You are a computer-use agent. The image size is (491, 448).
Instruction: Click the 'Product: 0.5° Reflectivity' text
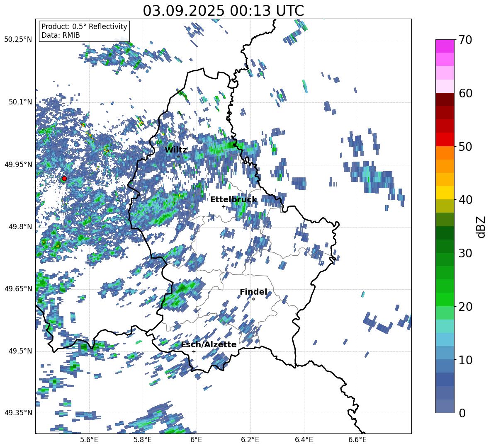[84, 27]
